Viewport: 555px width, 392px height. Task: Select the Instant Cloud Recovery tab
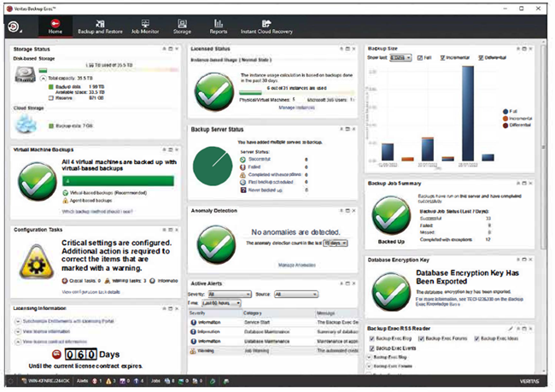[x=266, y=27]
